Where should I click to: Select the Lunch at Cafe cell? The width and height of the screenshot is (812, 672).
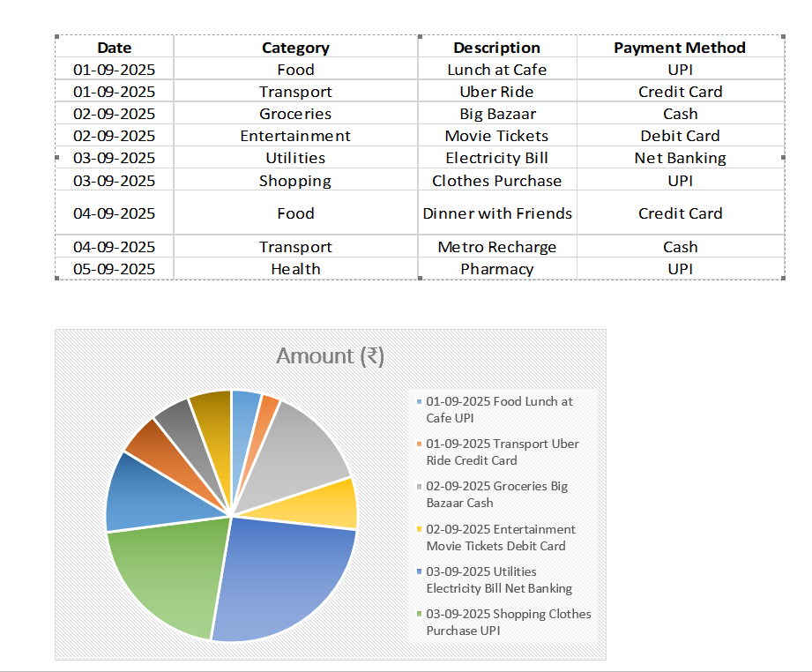pos(497,69)
